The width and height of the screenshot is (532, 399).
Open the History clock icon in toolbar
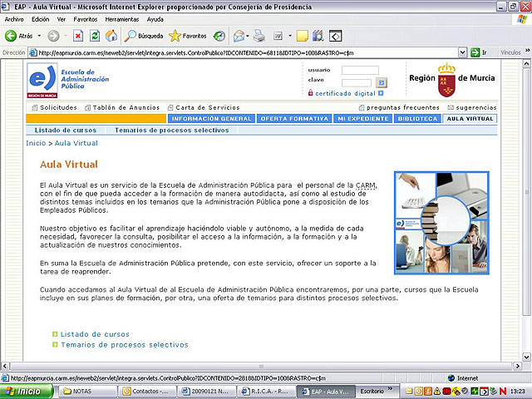pos(219,36)
